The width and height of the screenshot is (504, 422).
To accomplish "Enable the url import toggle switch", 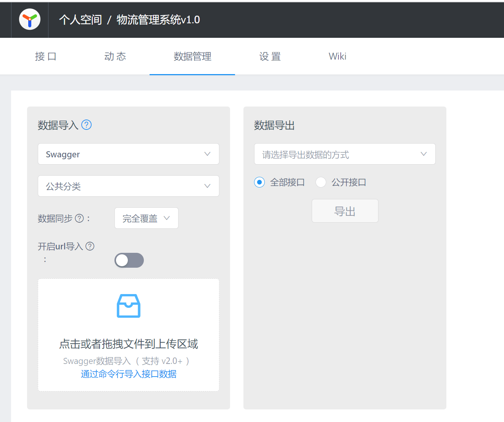I will (x=129, y=260).
